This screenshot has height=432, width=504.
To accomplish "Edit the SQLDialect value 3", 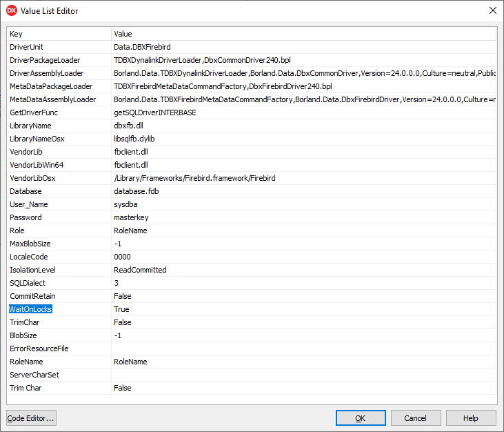I will (304, 283).
